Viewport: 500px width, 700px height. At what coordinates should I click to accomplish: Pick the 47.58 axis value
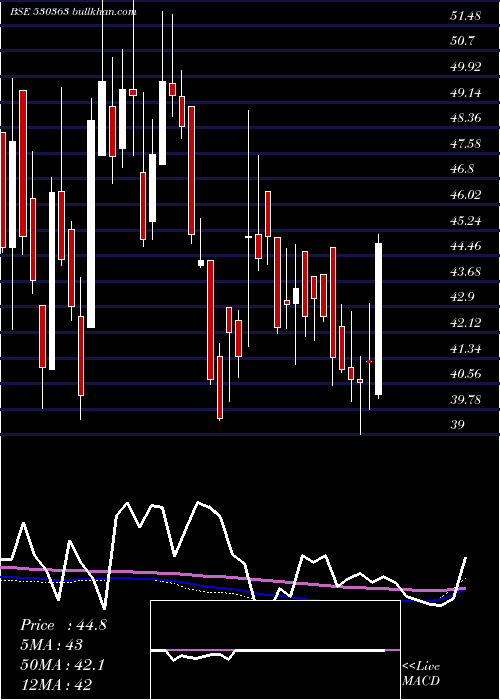point(466,144)
